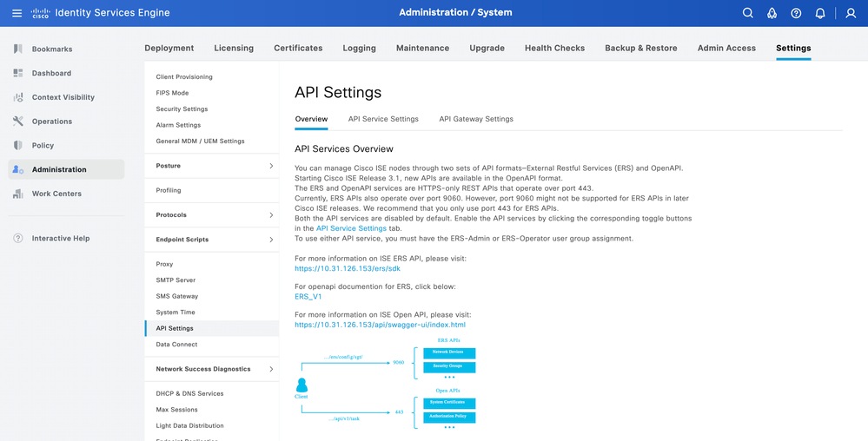Open the help question mark icon in header
Viewport: 868px width, 441px height.
796,13
